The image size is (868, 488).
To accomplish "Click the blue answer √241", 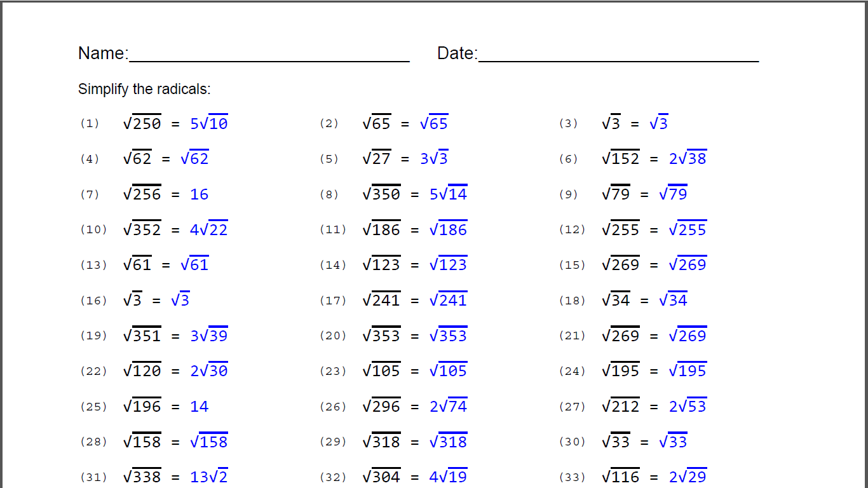I will [x=449, y=300].
